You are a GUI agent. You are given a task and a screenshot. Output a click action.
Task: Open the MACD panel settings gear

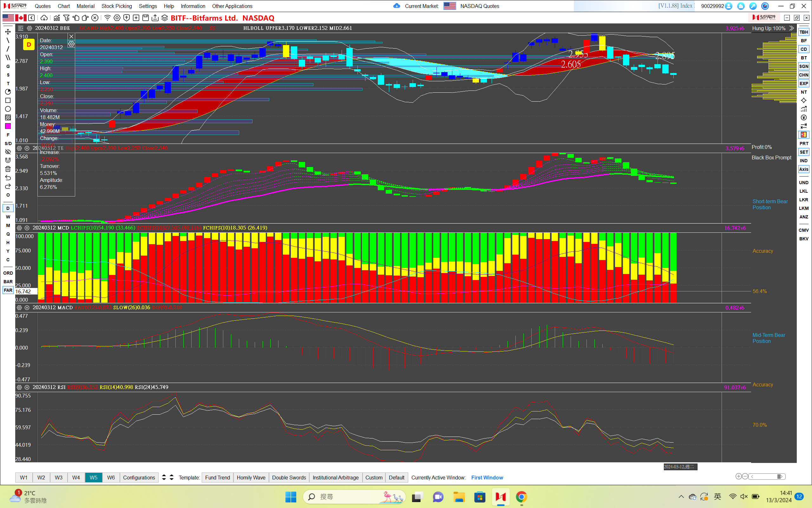coord(19,307)
